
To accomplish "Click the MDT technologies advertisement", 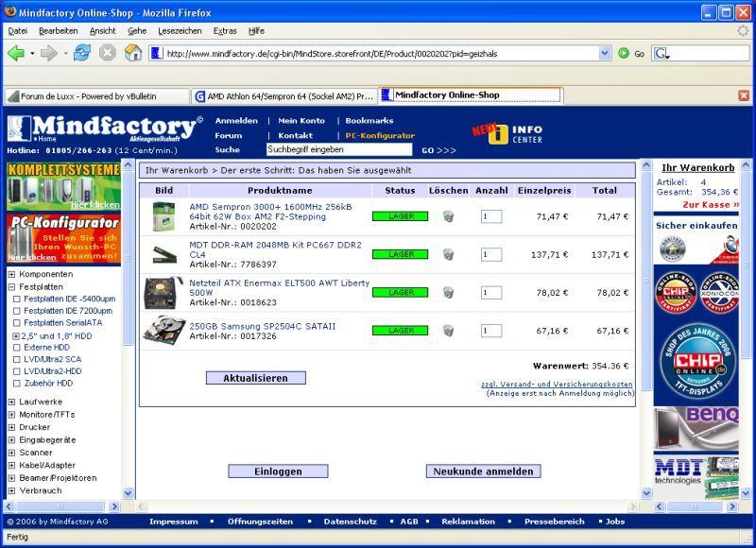I will 696,477.
